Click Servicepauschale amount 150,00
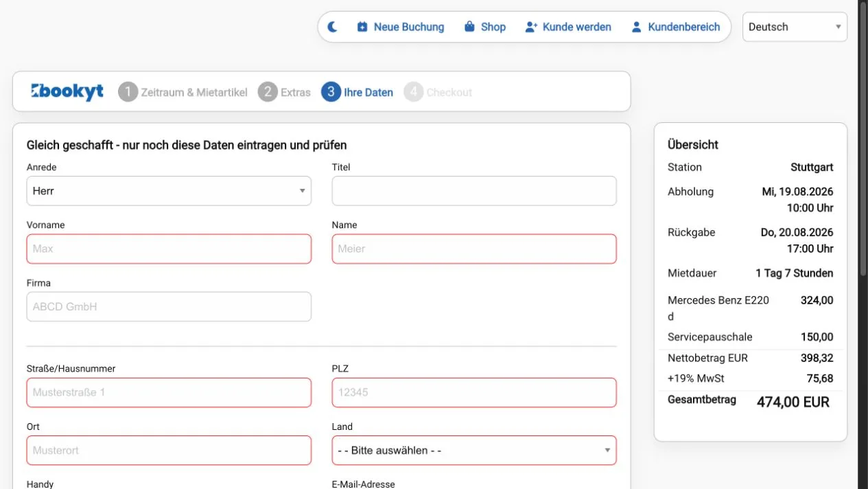The image size is (868, 489). pyautogui.click(x=817, y=337)
